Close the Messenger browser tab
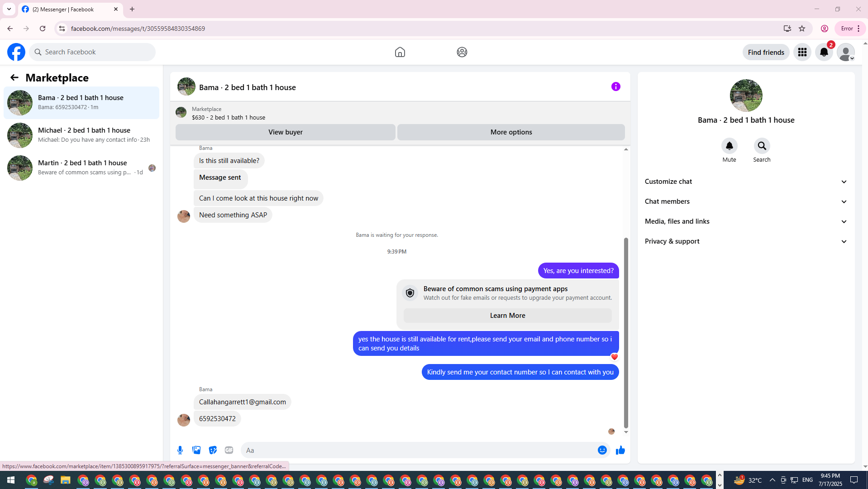 (x=116, y=9)
